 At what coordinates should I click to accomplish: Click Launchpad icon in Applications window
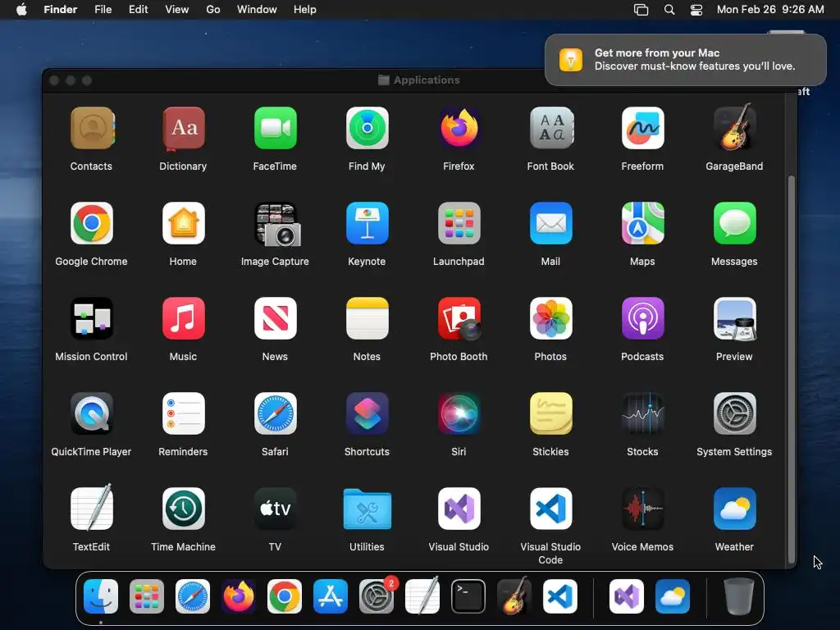pyautogui.click(x=459, y=223)
